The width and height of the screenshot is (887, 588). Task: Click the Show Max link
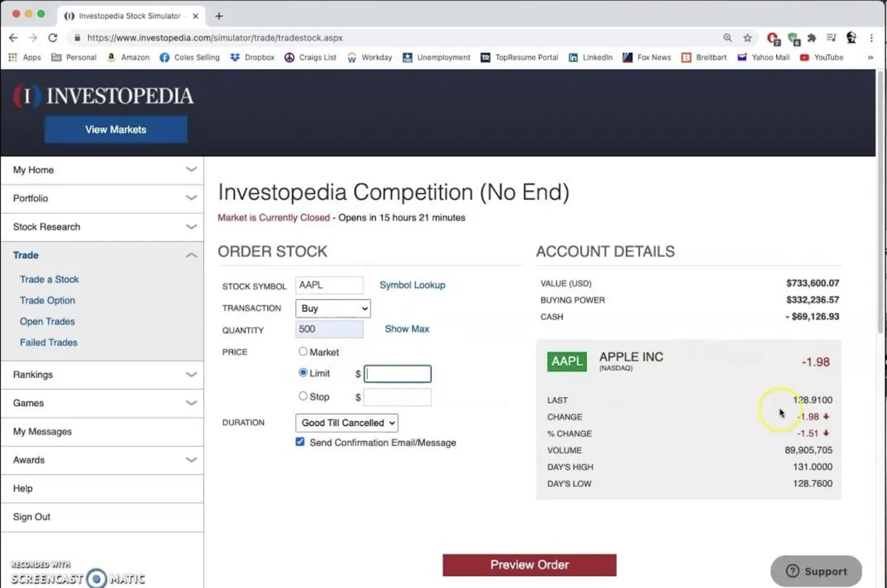407,329
